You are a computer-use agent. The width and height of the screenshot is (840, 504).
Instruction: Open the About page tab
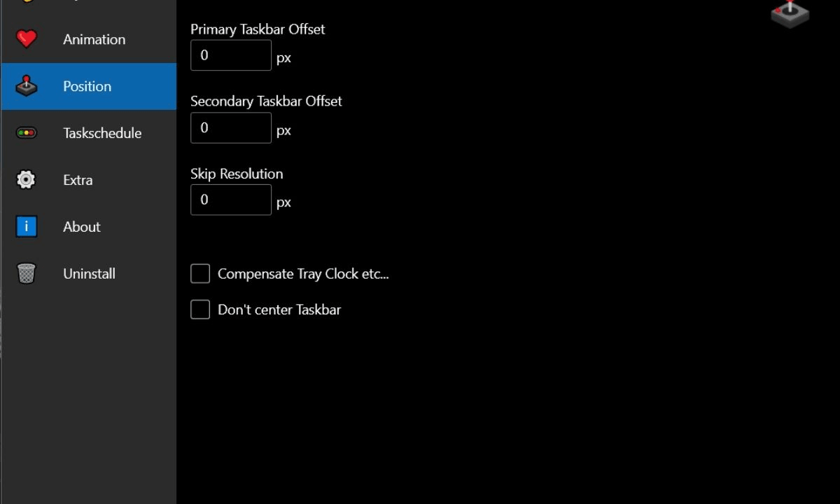pyautogui.click(x=82, y=227)
